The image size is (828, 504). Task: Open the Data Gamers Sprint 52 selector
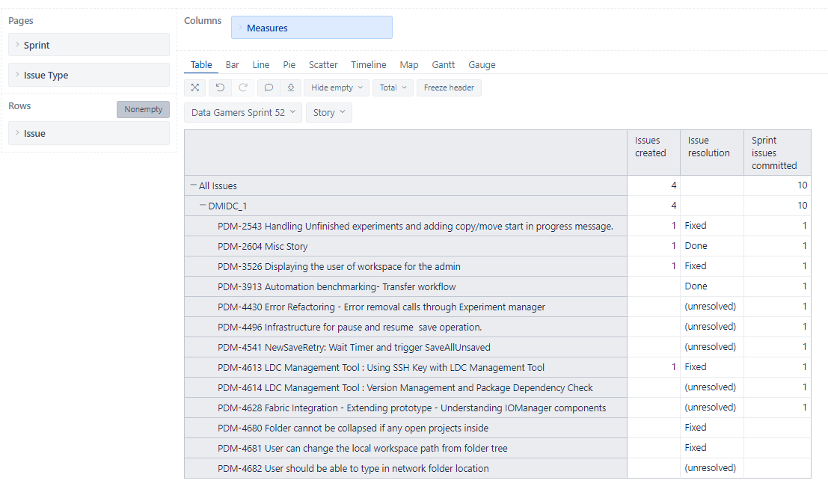[x=243, y=112]
